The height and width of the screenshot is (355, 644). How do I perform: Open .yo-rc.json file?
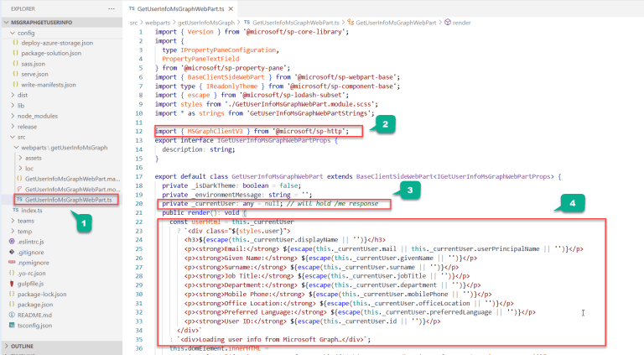pyautogui.click(x=31, y=274)
